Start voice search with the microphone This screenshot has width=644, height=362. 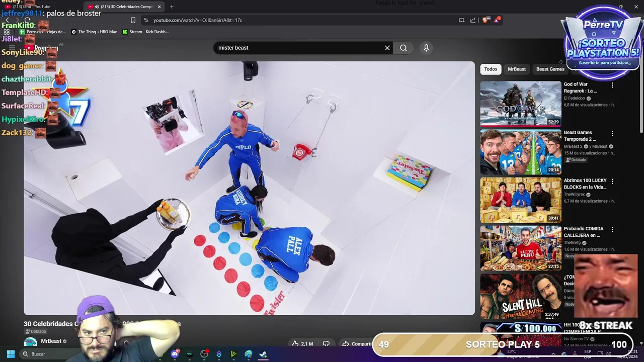(x=426, y=48)
